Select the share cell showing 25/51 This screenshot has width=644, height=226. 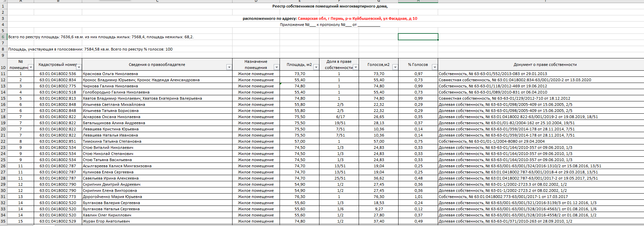click(x=339, y=178)
